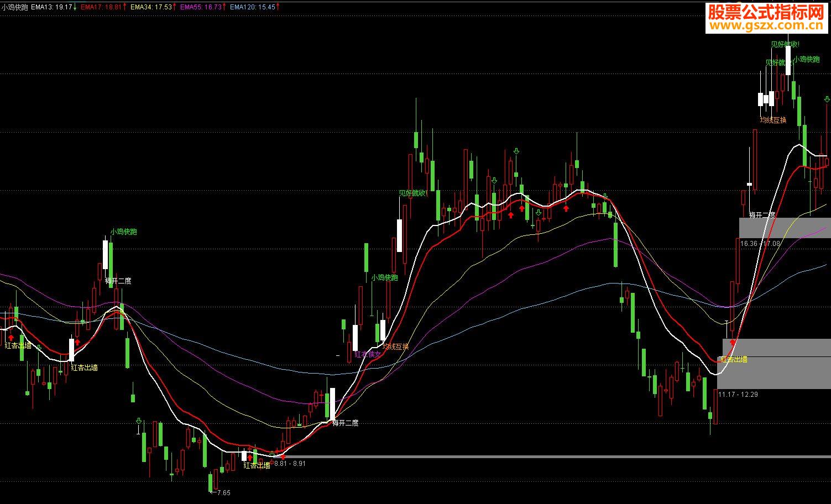This screenshot has width=831, height=504.
Task: Click the 均线互换 label beside 红衣侠女
Action: coord(396,347)
